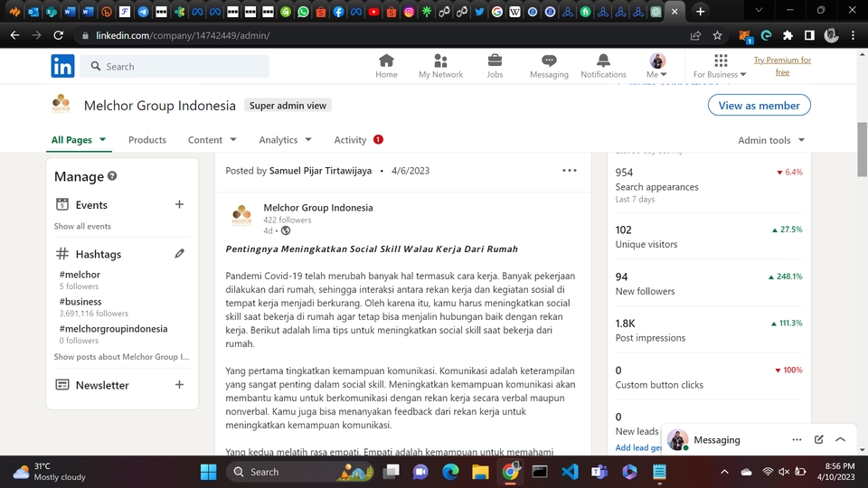
Task: Create newsletter with plus icon
Action: (179, 385)
